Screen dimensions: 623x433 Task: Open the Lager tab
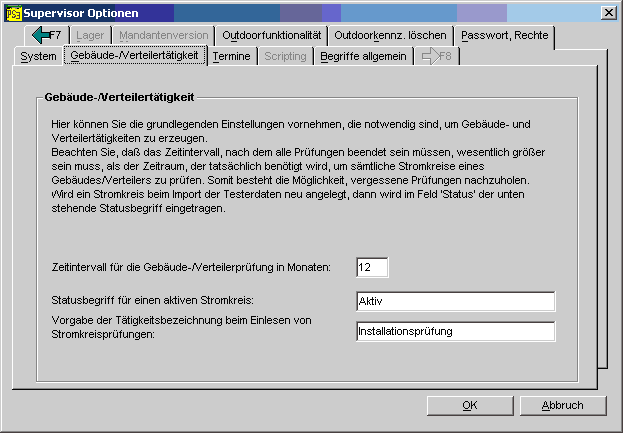[x=90, y=35]
